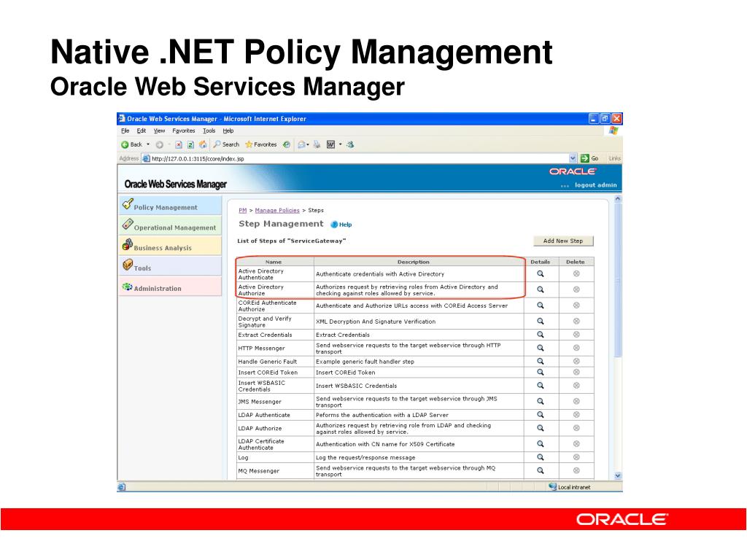
Task: Click the Local intranet status bar zone
Action: [x=569, y=487]
